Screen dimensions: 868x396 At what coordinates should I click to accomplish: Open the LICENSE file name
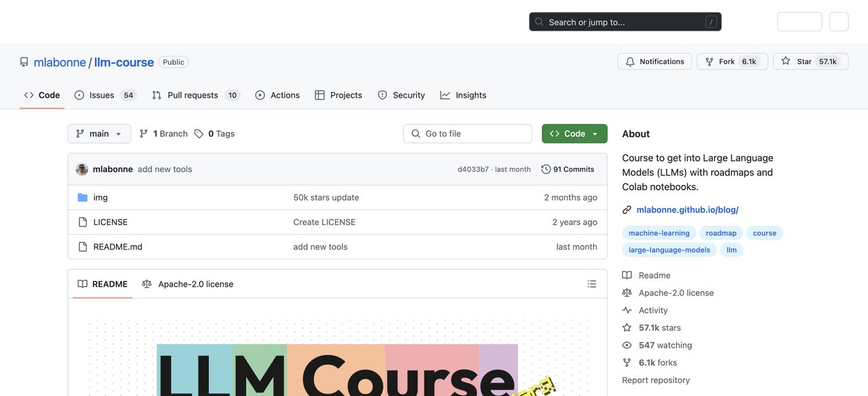coord(111,222)
